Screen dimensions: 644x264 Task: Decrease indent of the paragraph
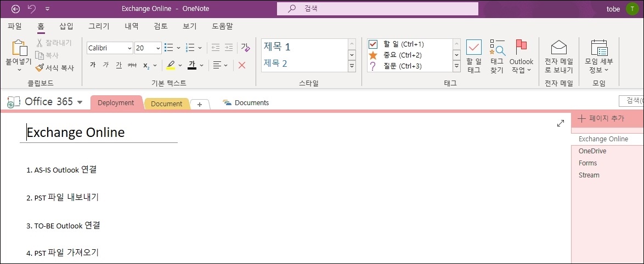click(x=215, y=48)
